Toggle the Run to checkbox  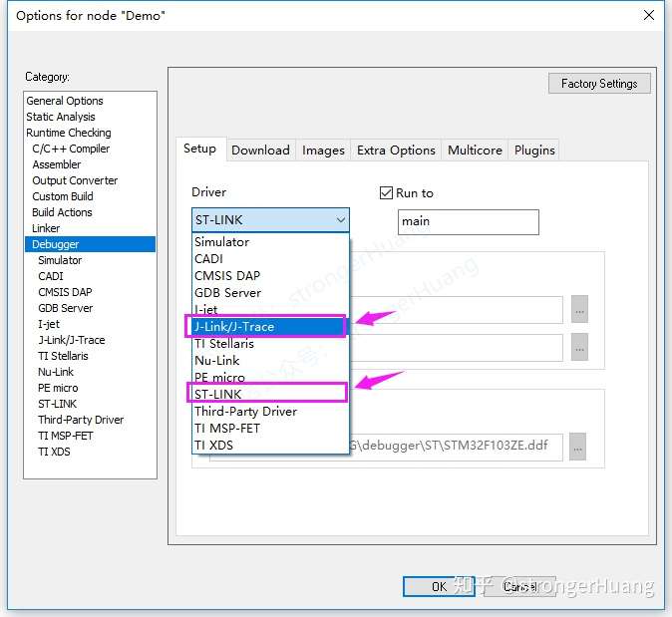386,192
